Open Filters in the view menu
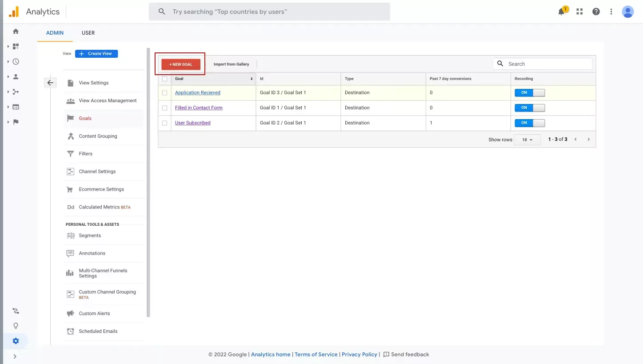The image size is (643, 364). (86, 154)
